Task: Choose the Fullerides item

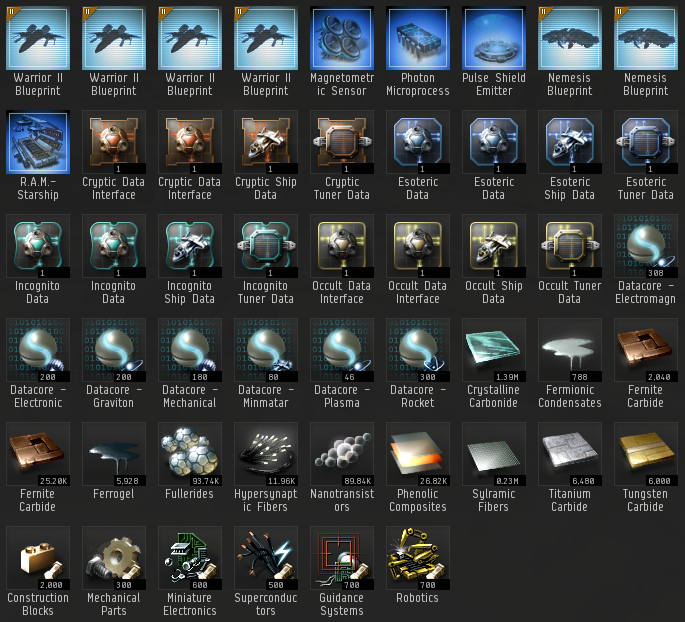Action: click(190, 454)
